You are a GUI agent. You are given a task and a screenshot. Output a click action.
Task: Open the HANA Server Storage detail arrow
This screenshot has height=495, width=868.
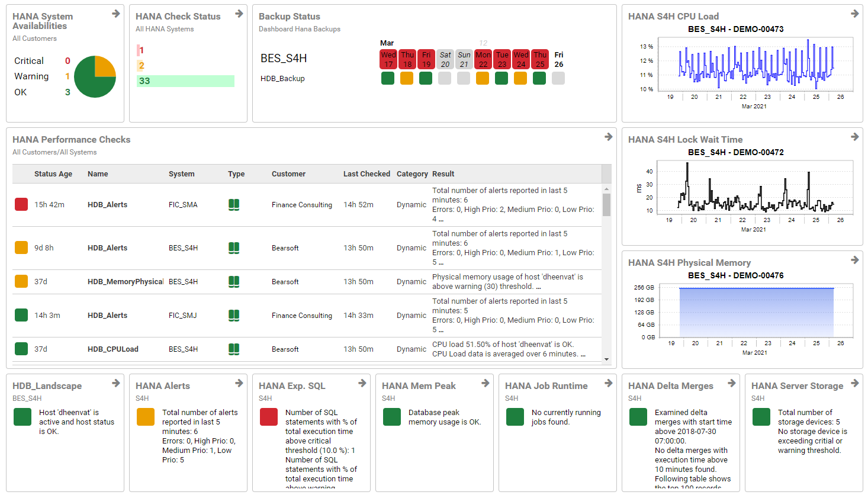[854, 382]
